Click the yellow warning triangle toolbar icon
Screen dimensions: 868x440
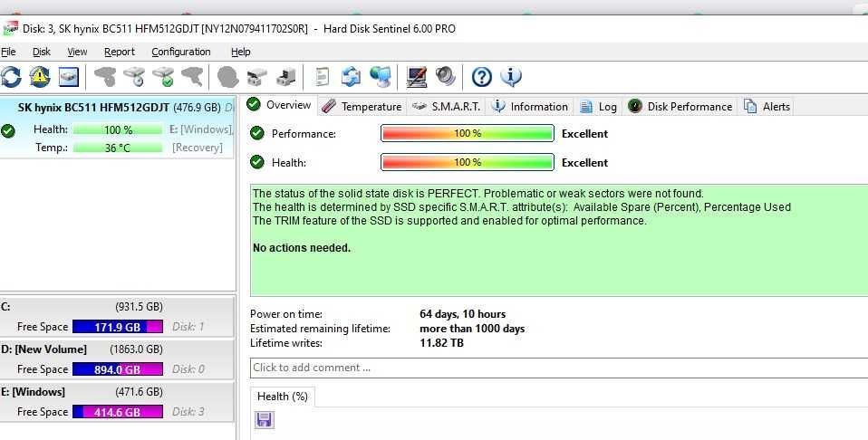pos(40,76)
